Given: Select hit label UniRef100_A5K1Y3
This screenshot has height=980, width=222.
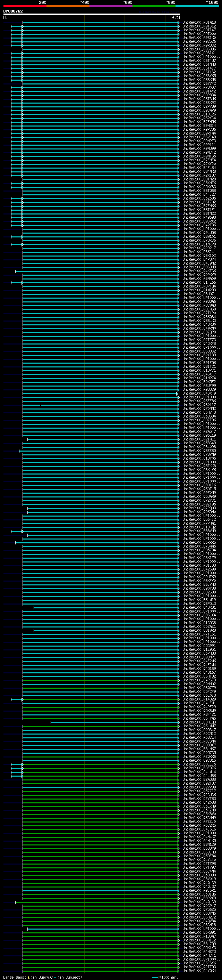Looking at the screenshot, I should coord(199,948).
